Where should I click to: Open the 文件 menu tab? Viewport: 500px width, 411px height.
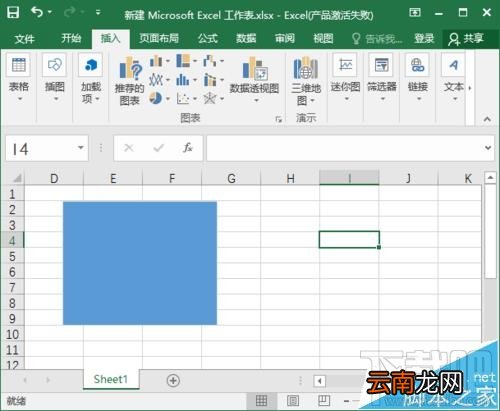(x=24, y=39)
